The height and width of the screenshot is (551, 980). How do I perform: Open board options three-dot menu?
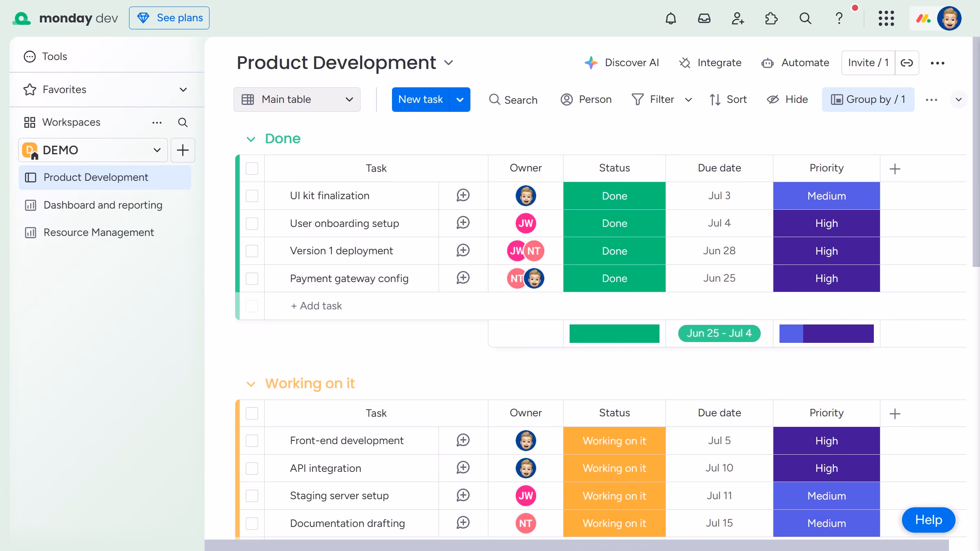click(937, 63)
